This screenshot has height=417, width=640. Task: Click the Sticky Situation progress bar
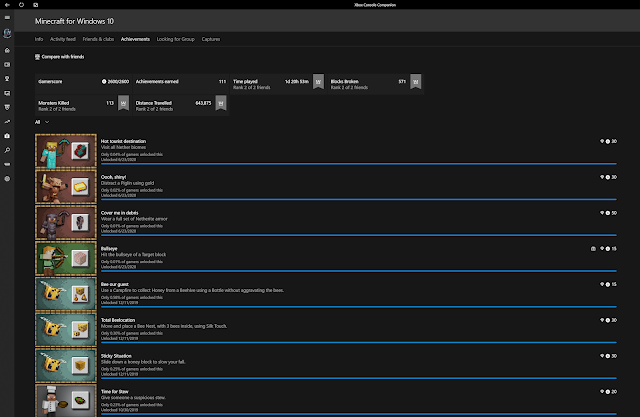click(x=359, y=378)
